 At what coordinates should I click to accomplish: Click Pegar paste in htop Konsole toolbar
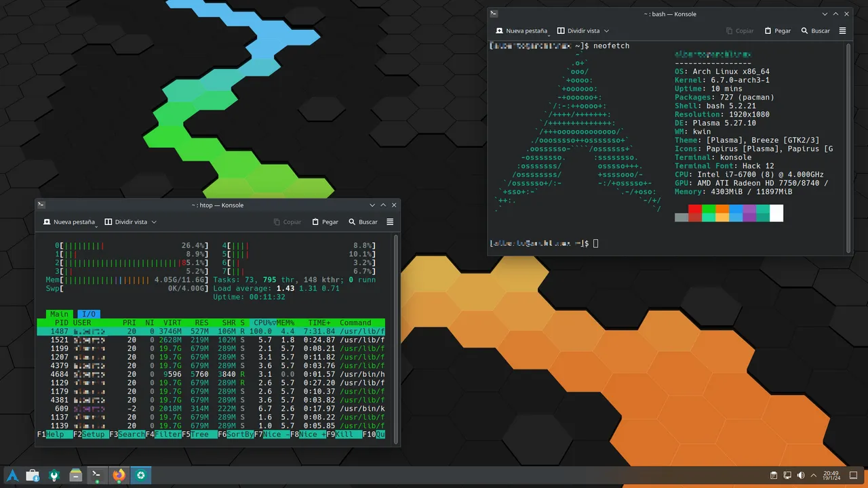pos(325,222)
